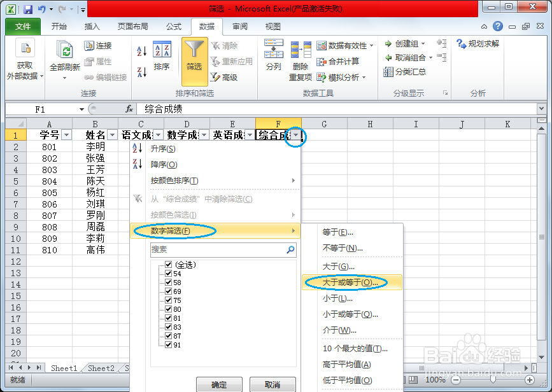Open filter dropdown for 姓名 column
This screenshot has width=552, height=392.
[x=112, y=135]
